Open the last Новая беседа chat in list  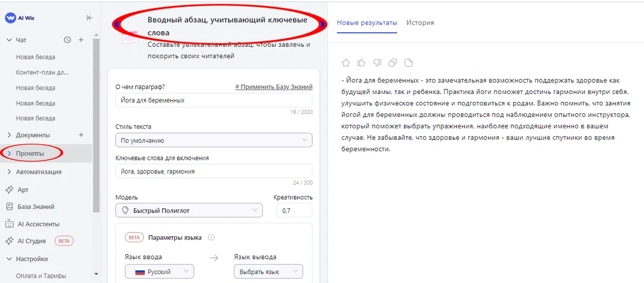pyautogui.click(x=35, y=118)
